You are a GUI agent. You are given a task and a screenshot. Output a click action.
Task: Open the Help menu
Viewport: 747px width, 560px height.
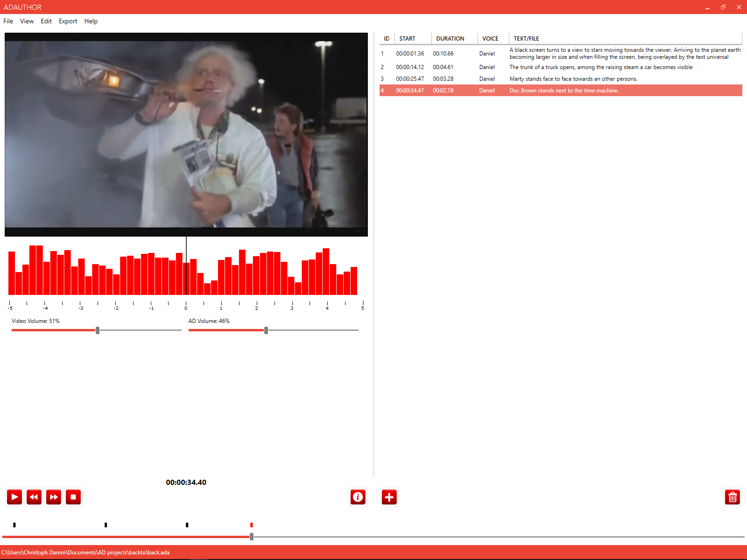coord(91,21)
